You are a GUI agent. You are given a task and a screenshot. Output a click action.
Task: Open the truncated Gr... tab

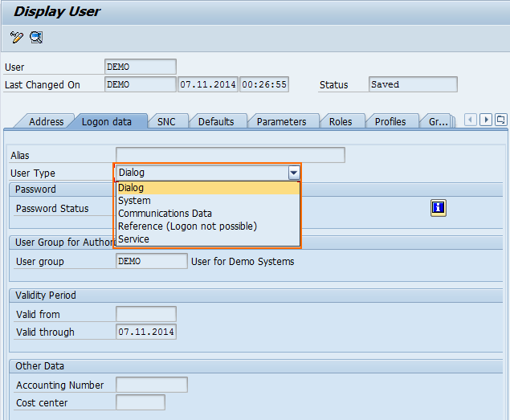click(x=438, y=122)
